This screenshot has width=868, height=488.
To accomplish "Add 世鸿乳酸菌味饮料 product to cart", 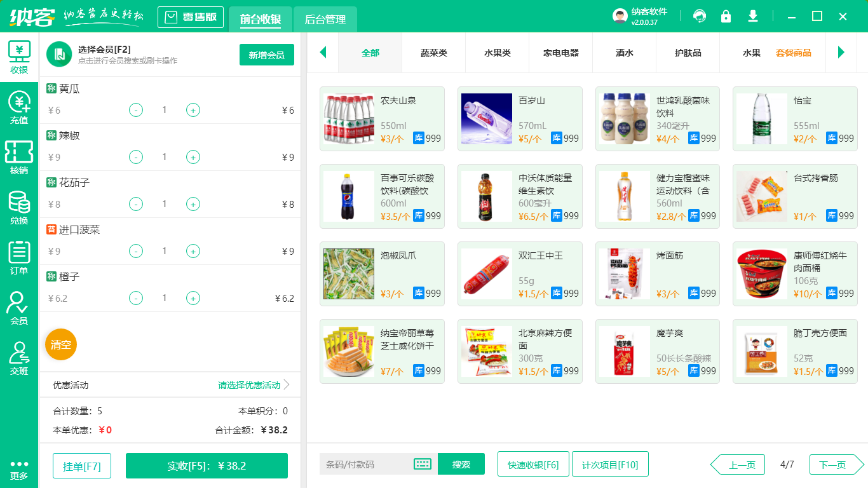I will [x=658, y=119].
